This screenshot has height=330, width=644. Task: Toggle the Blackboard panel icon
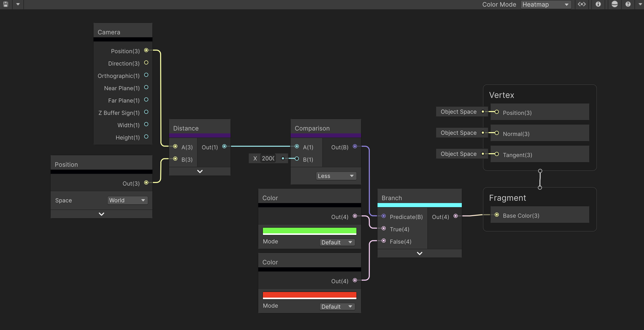point(582,4)
